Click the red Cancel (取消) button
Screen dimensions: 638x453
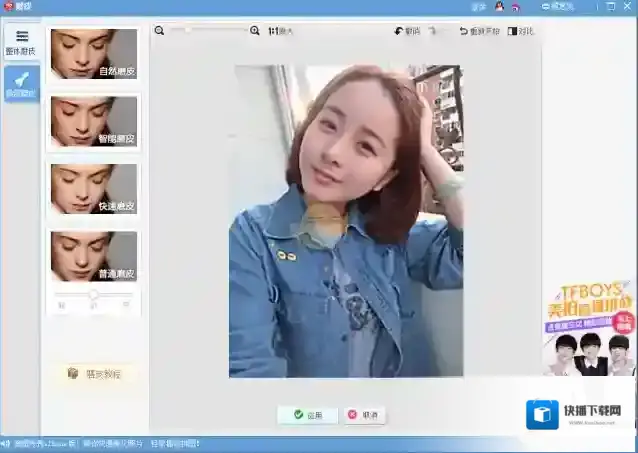(365, 414)
